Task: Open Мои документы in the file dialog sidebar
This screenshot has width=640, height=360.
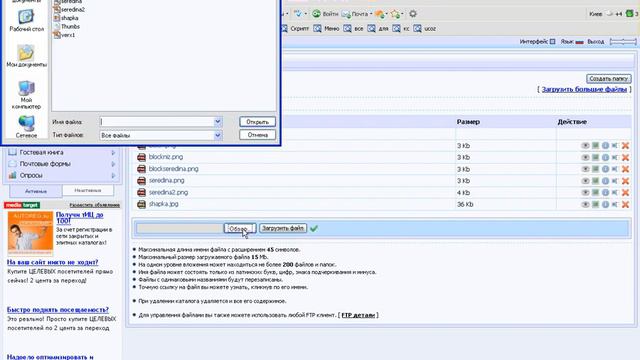Action: (x=26, y=56)
